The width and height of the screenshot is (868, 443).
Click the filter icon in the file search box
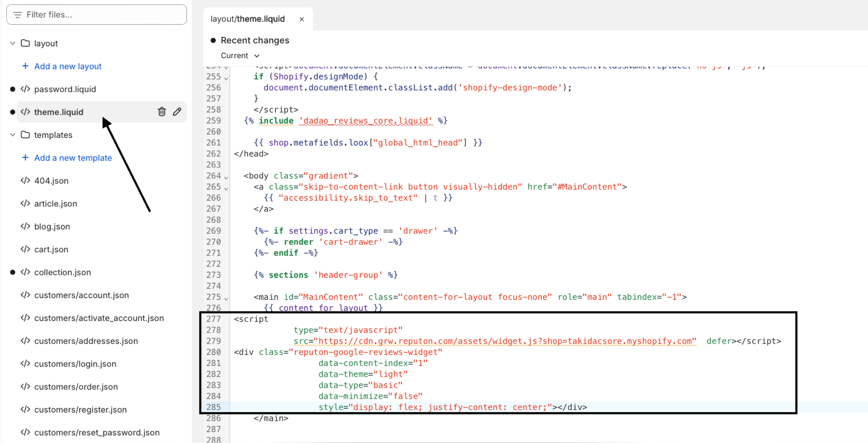point(17,15)
